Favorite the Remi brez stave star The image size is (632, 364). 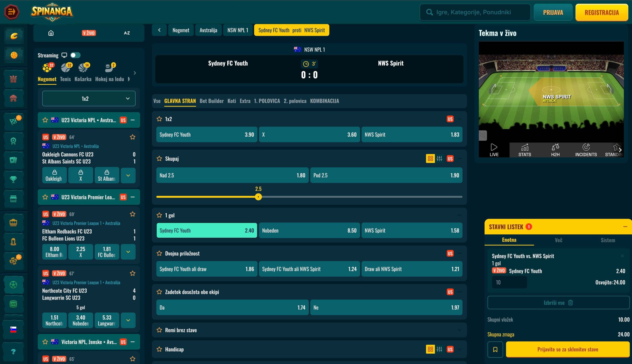[159, 330]
